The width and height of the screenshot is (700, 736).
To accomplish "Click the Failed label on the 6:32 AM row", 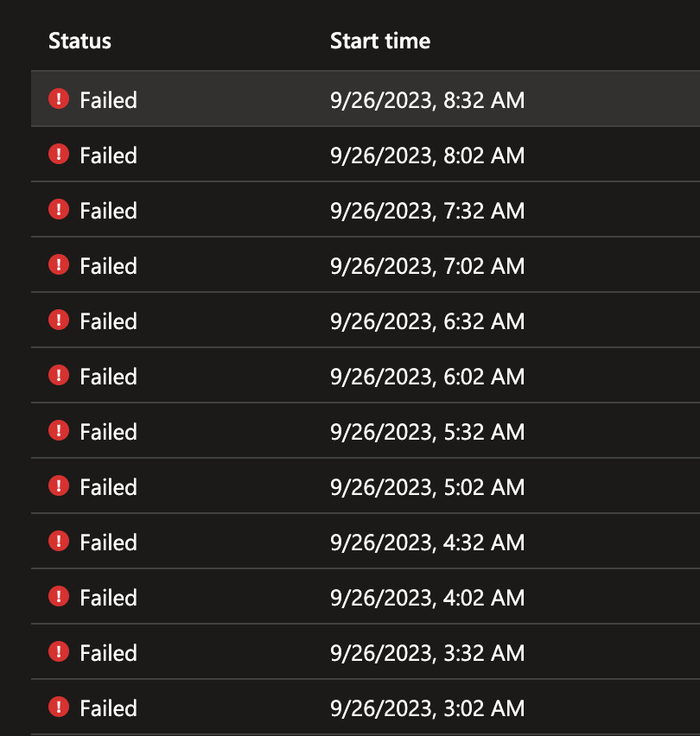I will tap(108, 321).
